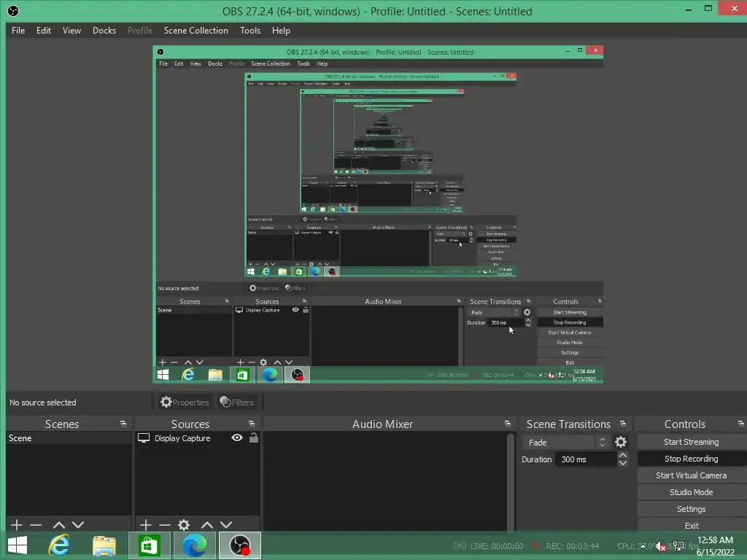Click the preview canvas display capture
Screen dimensions: 747x560
378,214
